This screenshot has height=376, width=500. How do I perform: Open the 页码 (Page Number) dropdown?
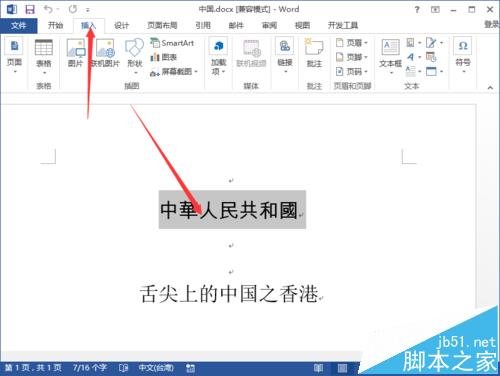coord(352,72)
